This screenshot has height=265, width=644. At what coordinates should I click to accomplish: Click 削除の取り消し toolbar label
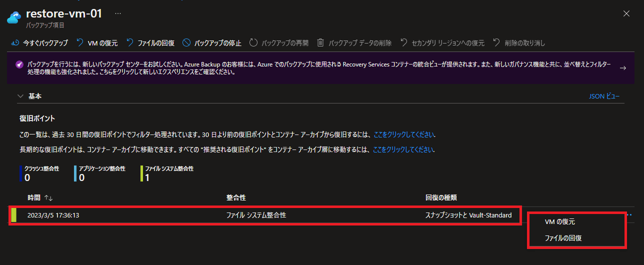524,43
